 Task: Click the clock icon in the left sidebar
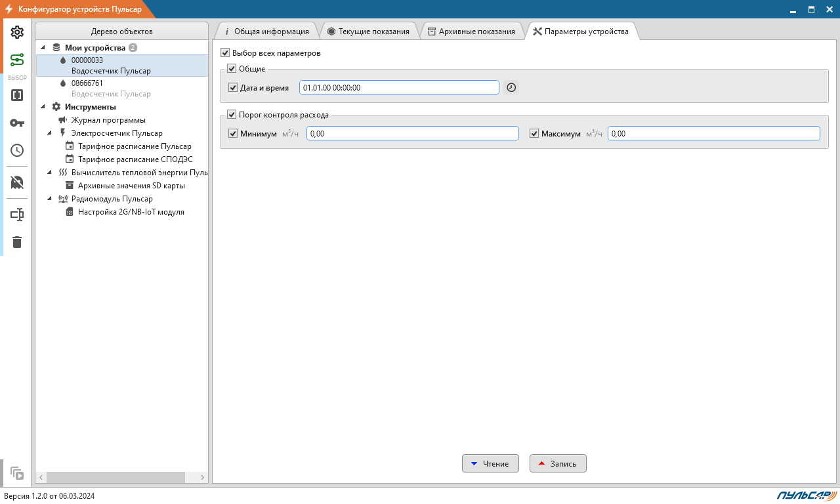tap(17, 150)
